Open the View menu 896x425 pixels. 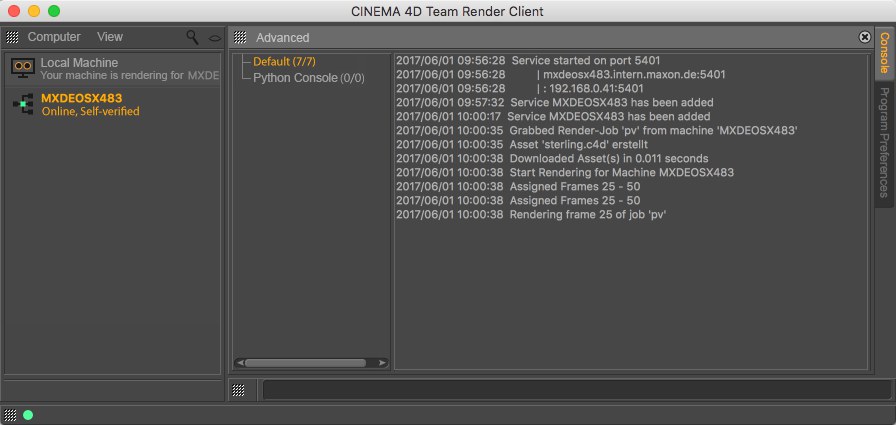click(110, 37)
